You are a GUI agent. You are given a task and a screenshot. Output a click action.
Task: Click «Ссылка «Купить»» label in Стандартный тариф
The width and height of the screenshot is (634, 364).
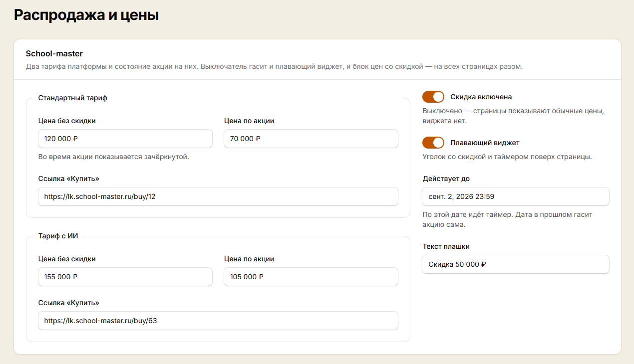point(69,179)
